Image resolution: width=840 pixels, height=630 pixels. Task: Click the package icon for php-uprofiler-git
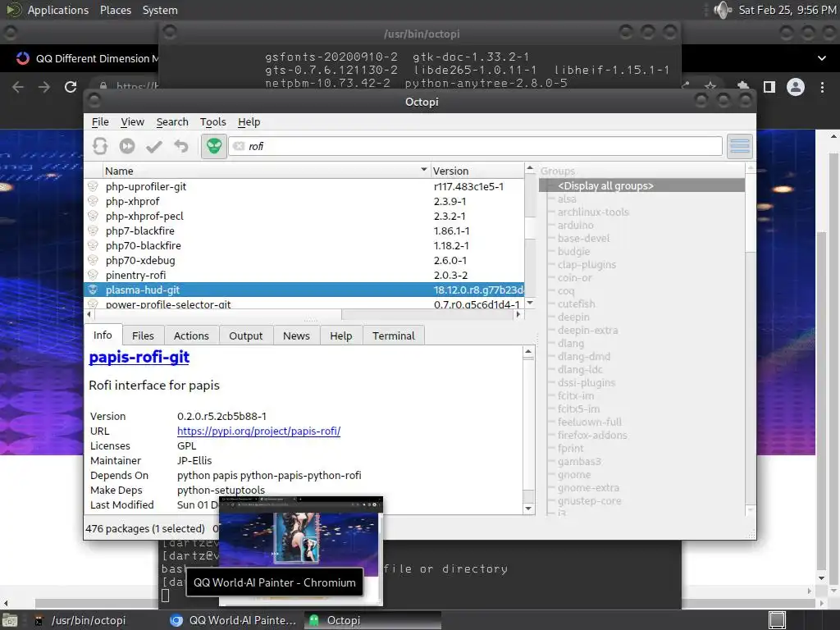pyautogui.click(x=94, y=186)
